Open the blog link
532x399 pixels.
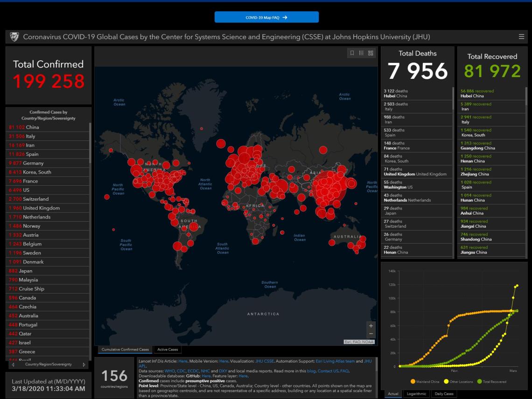pyautogui.click(x=311, y=371)
